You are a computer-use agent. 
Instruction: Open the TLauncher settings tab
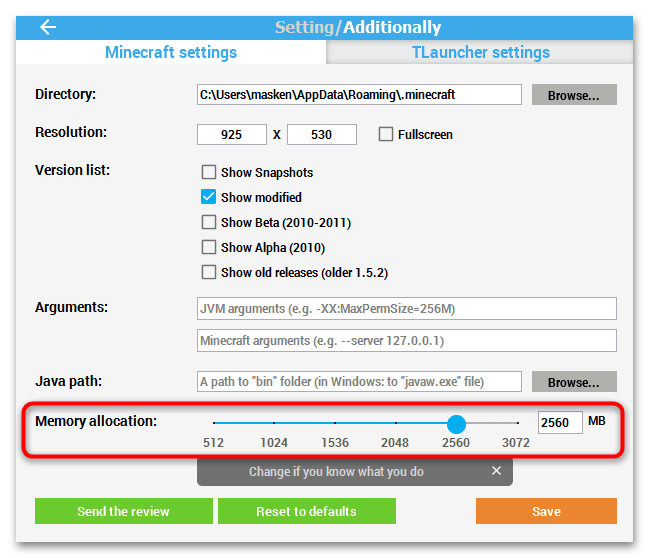tap(480, 52)
